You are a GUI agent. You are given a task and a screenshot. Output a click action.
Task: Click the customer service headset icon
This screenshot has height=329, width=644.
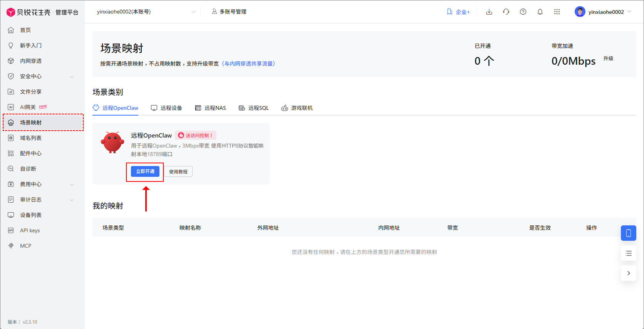pos(506,12)
